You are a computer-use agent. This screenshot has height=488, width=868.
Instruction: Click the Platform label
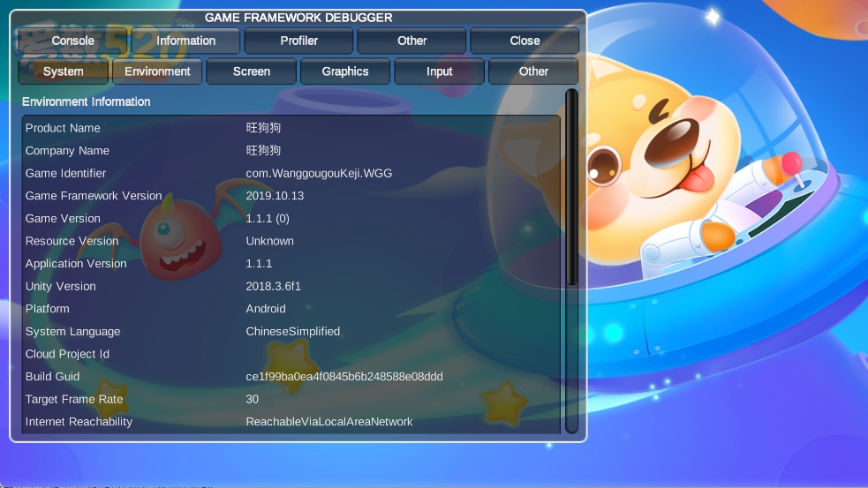tap(47, 309)
